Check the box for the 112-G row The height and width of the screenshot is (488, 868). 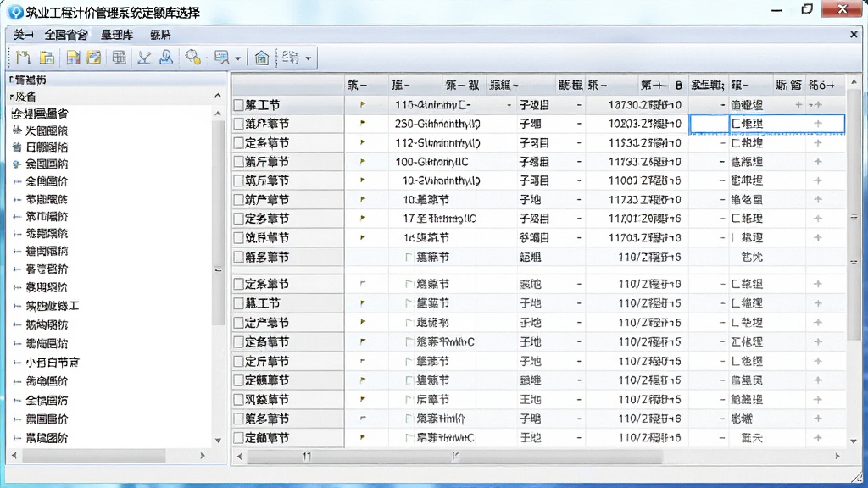click(x=238, y=142)
